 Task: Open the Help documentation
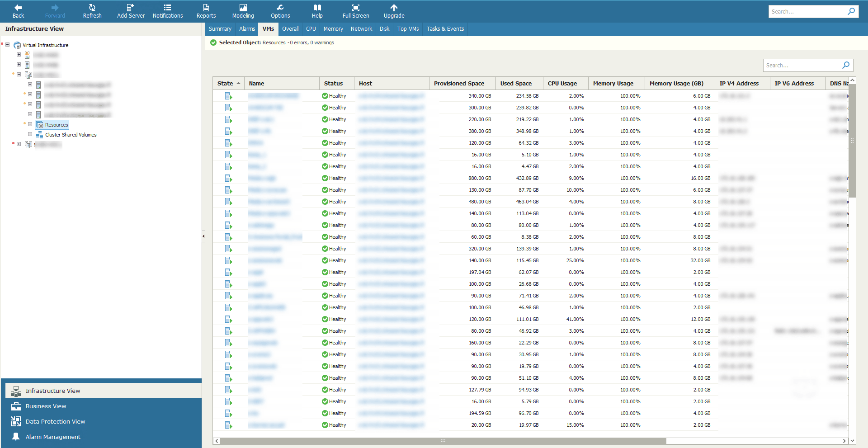coord(317,11)
